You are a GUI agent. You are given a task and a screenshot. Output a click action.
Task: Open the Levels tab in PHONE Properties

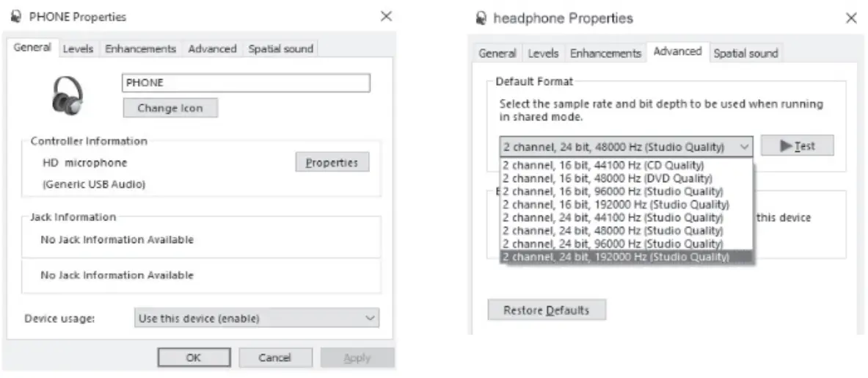point(78,49)
